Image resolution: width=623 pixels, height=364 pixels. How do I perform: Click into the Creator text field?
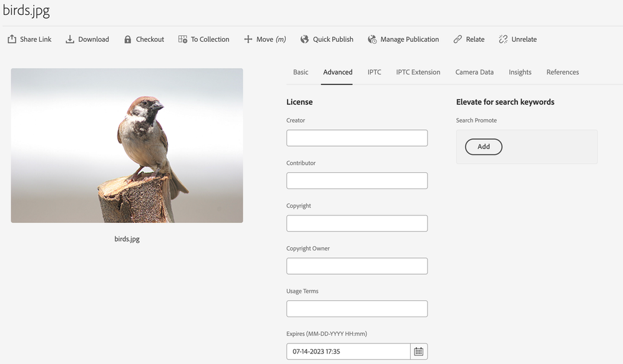tap(357, 138)
